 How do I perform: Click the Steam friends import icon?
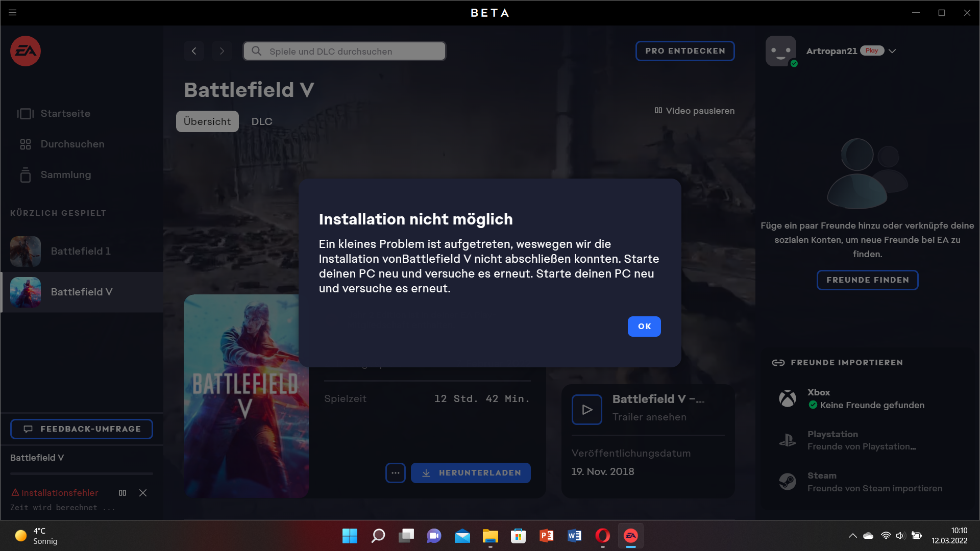[787, 482]
